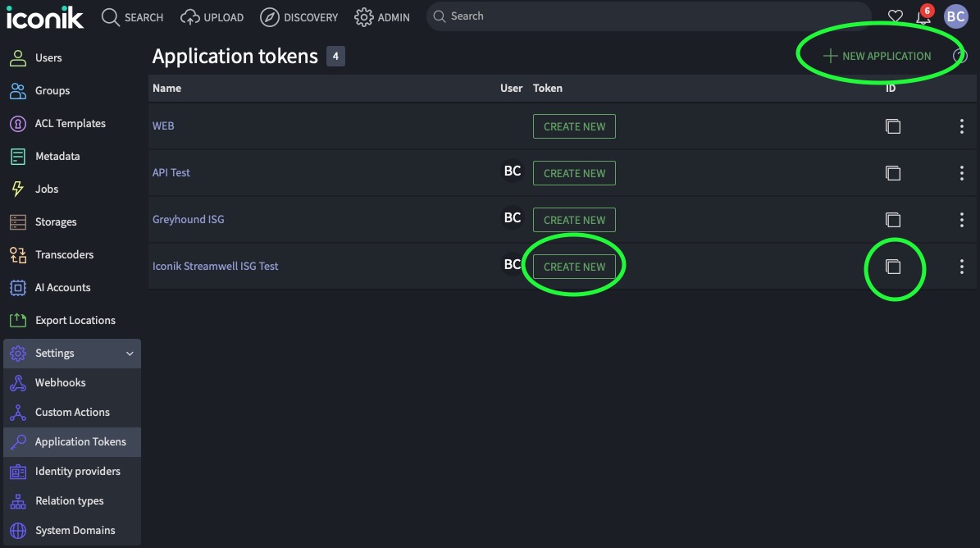Collapse the Settings section chevron
This screenshot has height=548, width=980.
coord(130,354)
